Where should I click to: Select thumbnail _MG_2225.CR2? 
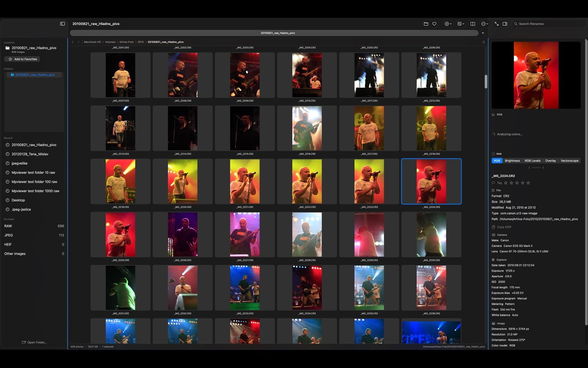point(120,235)
